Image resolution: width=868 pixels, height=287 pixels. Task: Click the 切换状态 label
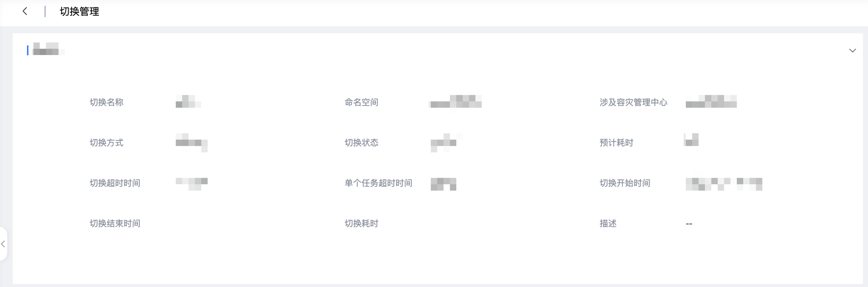(x=361, y=143)
